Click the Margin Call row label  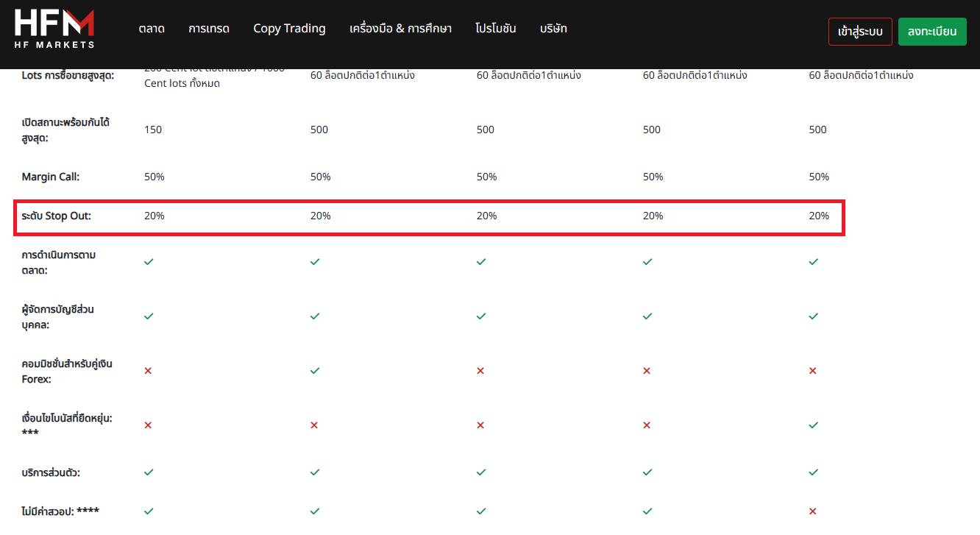[x=51, y=177]
